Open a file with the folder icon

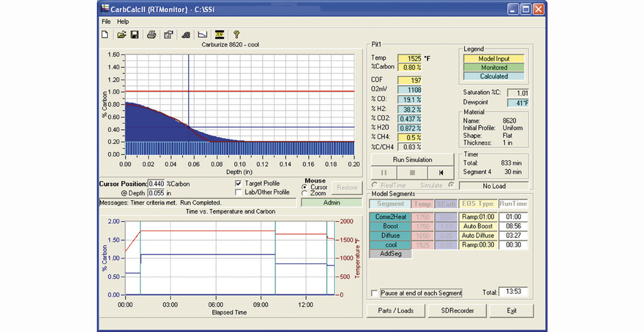coord(121,35)
